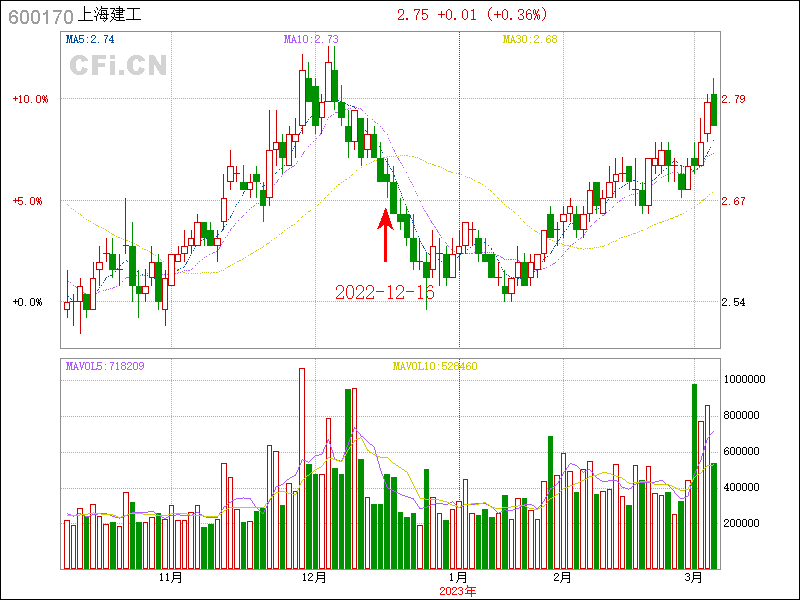
Task: Select the MAVOL5:718209 volume label
Action: click(105, 366)
